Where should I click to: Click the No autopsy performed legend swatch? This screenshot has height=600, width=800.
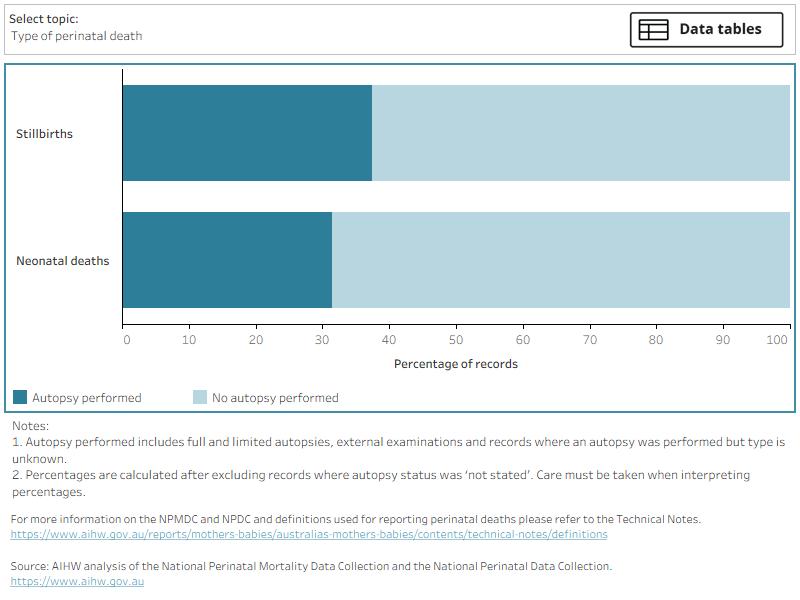pyautogui.click(x=200, y=397)
